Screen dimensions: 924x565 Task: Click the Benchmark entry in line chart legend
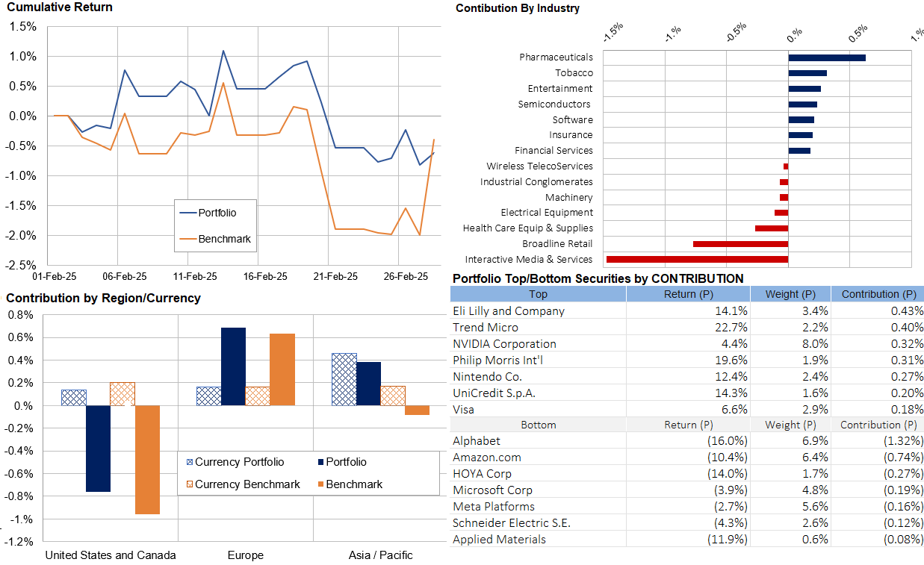[x=215, y=240]
